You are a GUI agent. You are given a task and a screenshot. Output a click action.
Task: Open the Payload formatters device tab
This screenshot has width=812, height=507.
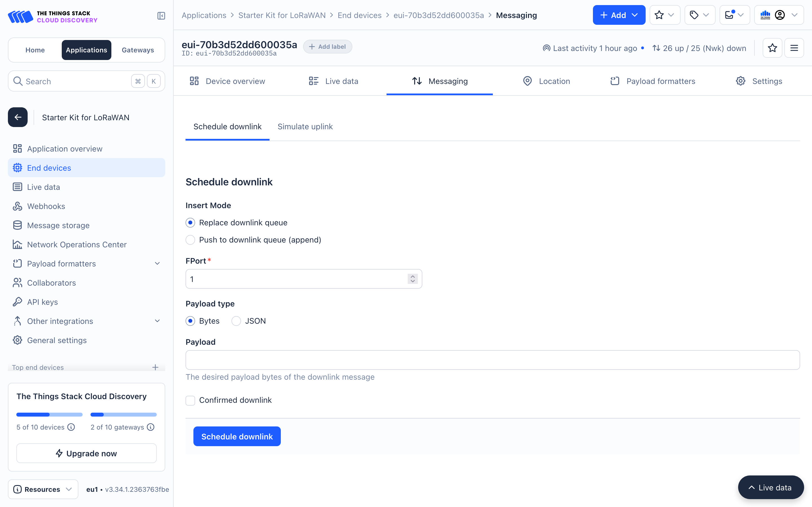(652, 81)
